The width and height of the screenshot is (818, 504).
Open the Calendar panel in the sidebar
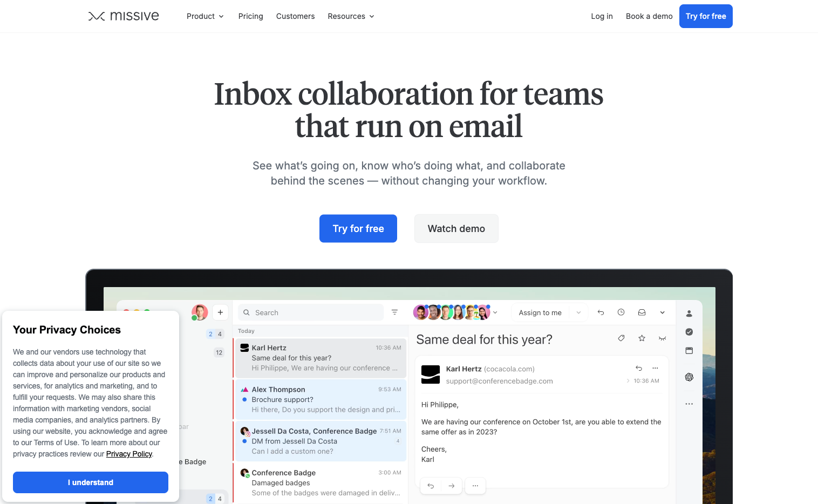689,351
